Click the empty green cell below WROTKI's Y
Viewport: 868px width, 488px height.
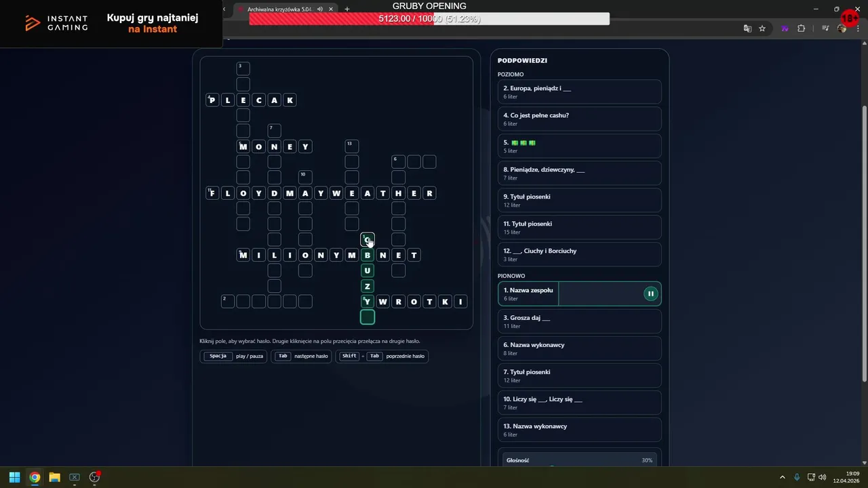point(367,317)
